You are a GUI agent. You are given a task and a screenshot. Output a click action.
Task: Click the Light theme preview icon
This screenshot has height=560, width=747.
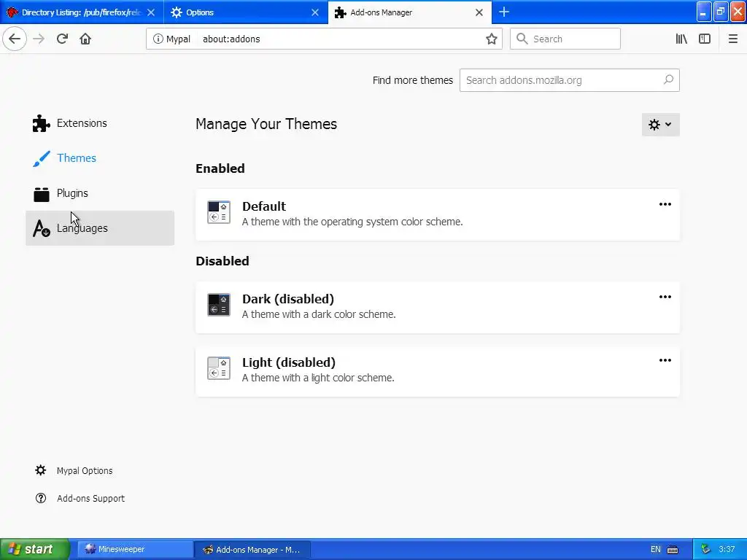point(219,368)
